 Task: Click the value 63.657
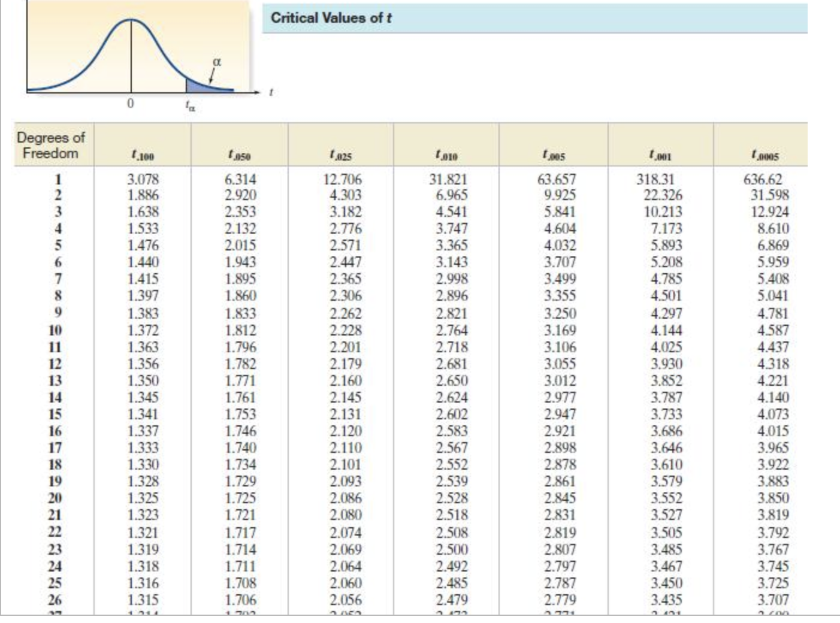[x=557, y=179]
